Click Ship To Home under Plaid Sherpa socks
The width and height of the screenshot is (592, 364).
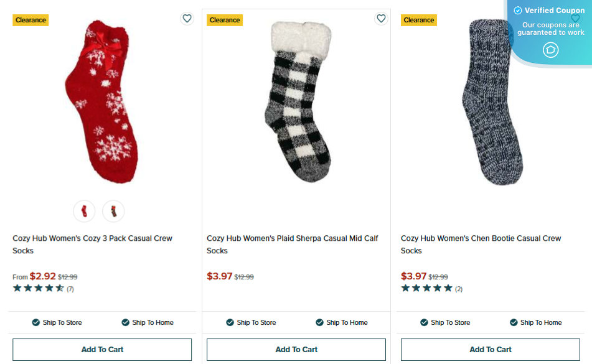coord(341,322)
